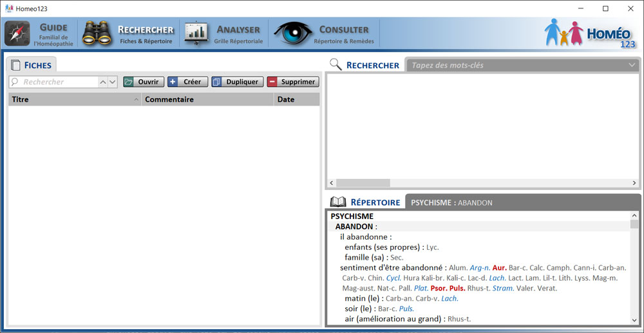
Task: Click the red remedy Aur.
Action: pos(500,268)
